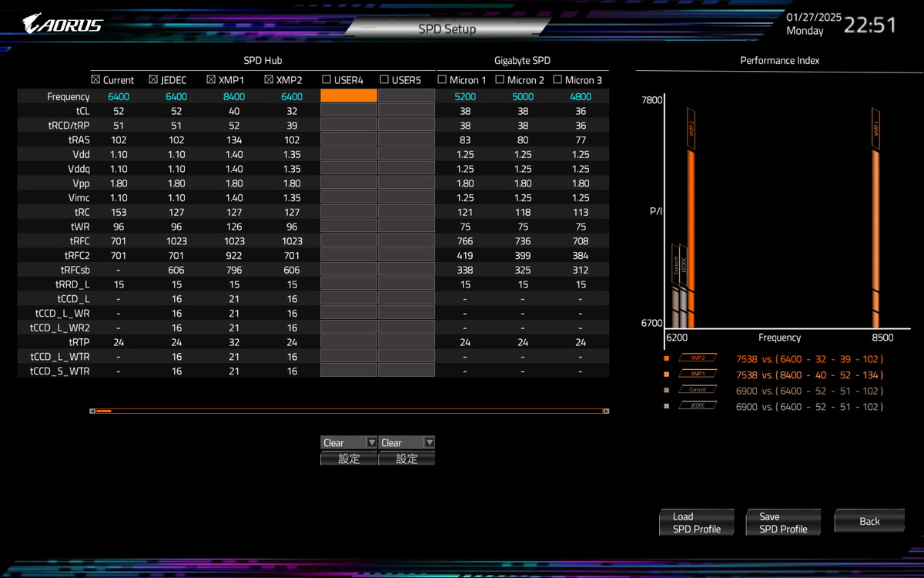
Task: Click the Performance Index heading
Action: [780, 60]
